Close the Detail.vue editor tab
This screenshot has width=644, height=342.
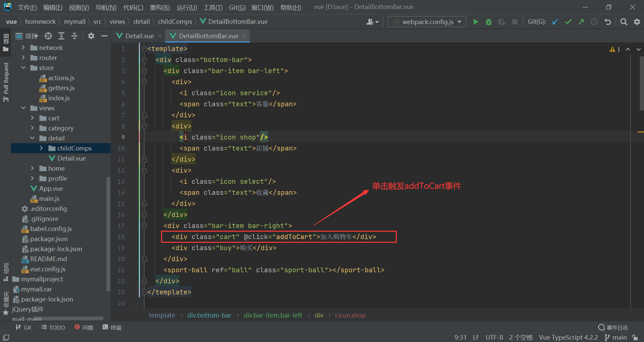point(160,36)
